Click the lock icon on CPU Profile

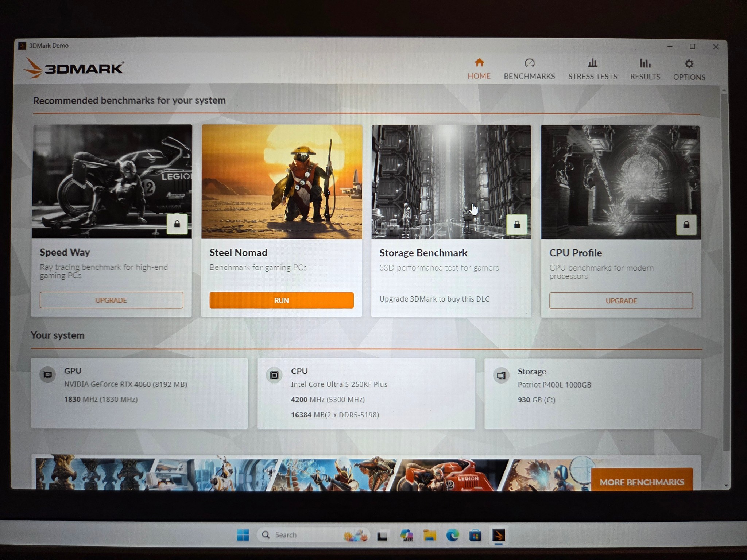686,225
